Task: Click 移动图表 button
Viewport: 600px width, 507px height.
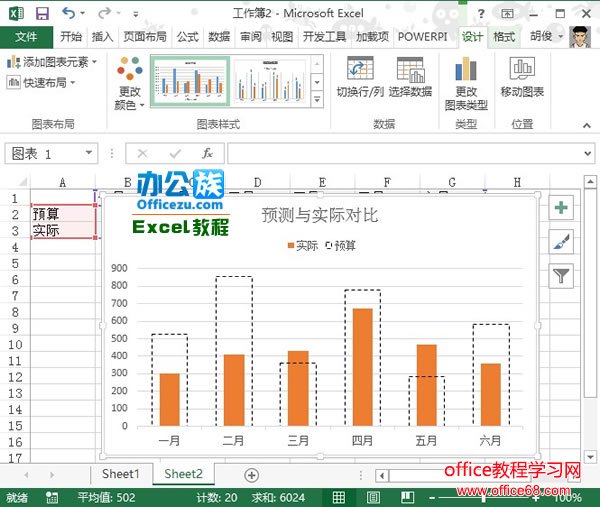Action: click(522, 77)
